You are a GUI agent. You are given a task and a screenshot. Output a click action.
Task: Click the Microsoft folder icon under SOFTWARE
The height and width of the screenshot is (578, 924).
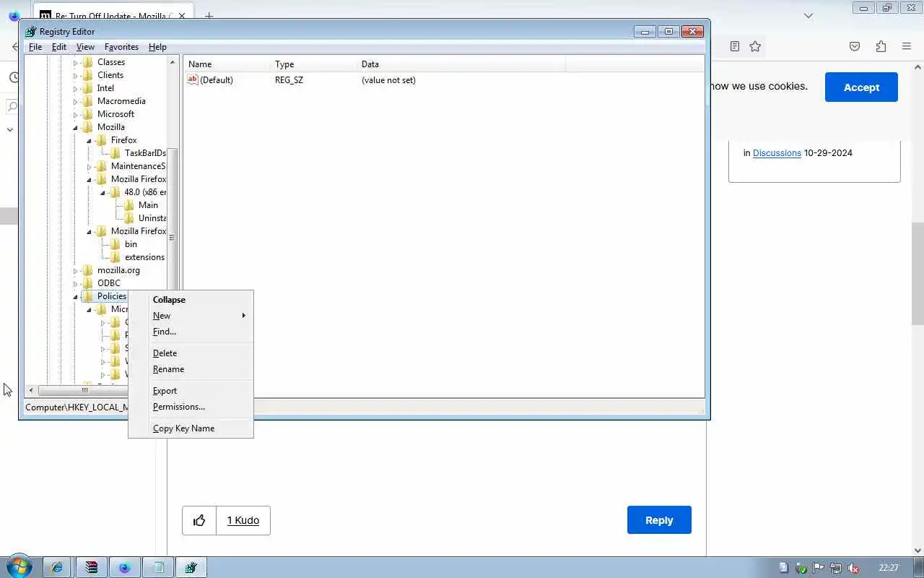click(x=88, y=114)
